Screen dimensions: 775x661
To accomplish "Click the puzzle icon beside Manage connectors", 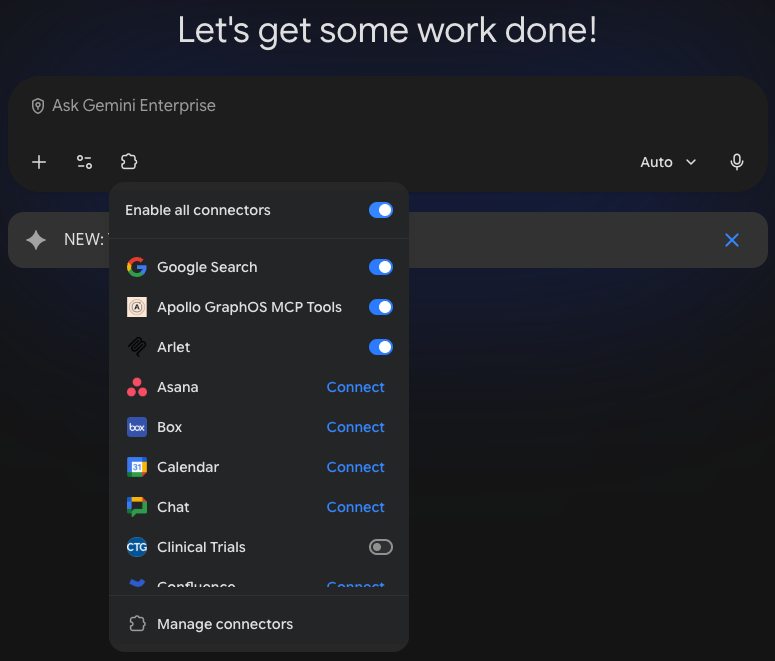I will [x=137, y=624].
